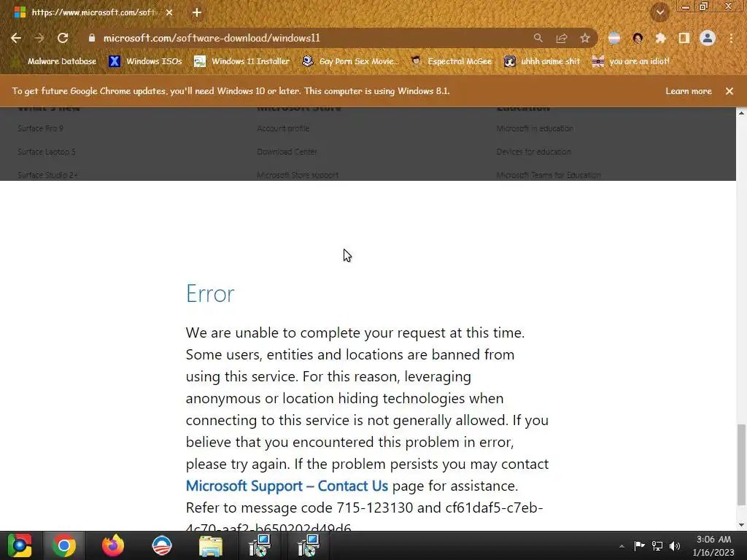The image size is (747, 560).
Task: Toggle the Chrome side panel icon
Action: point(684,38)
